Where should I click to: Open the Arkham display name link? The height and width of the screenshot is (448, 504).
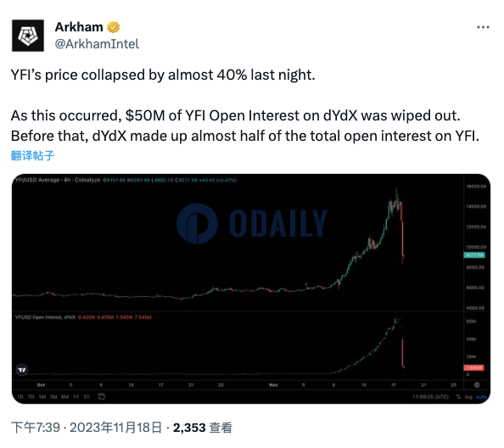pyautogui.click(x=79, y=27)
